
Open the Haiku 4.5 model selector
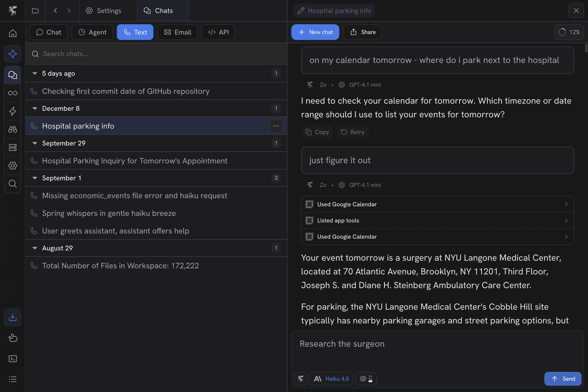(x=331, y=379)
